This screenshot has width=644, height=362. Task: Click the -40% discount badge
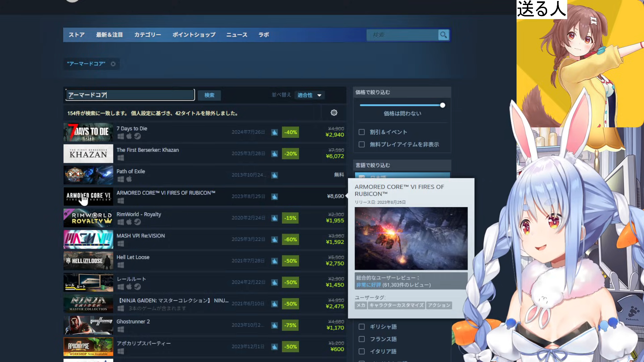(x=290, y=132)
